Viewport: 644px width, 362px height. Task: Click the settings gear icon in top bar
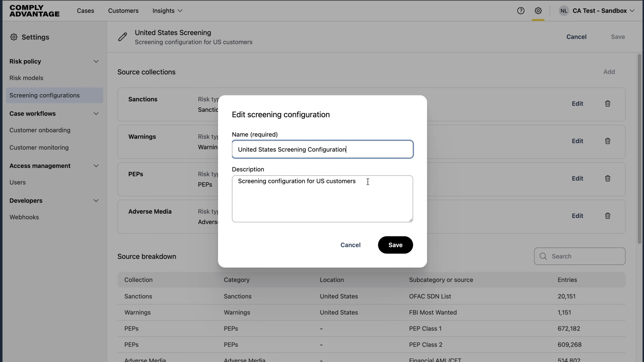[538, 10]
